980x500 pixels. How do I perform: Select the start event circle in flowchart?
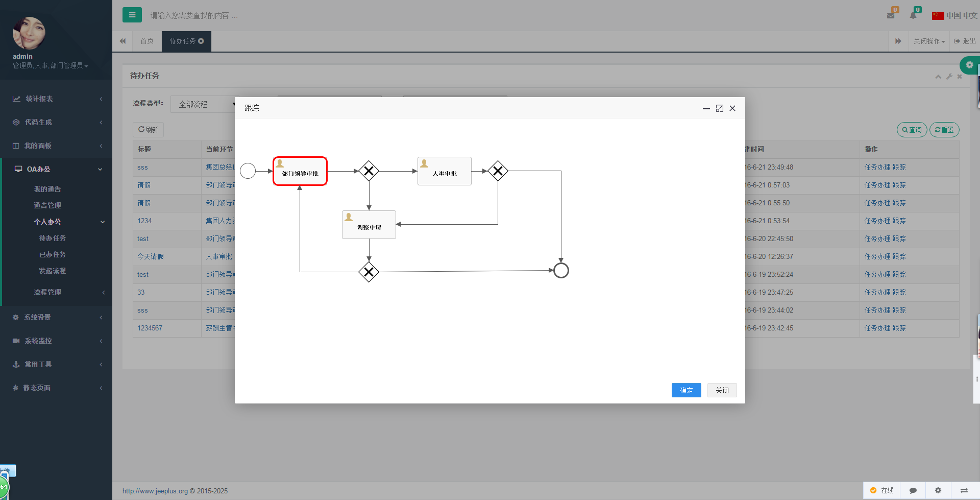coord(248,171)
